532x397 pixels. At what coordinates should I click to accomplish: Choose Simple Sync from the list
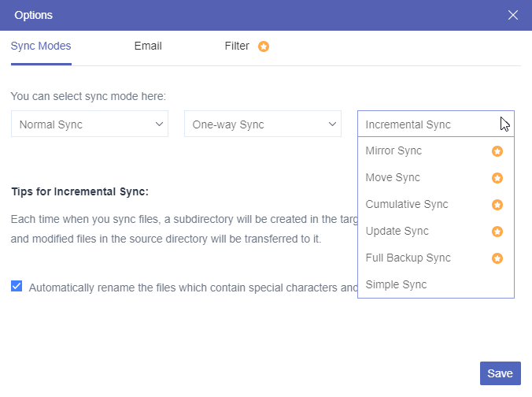(x=397, y=284)
